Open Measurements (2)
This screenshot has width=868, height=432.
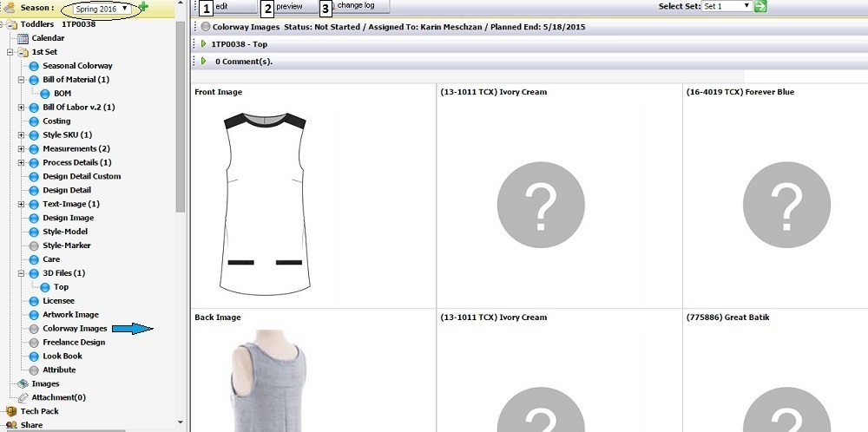(76, 149)
